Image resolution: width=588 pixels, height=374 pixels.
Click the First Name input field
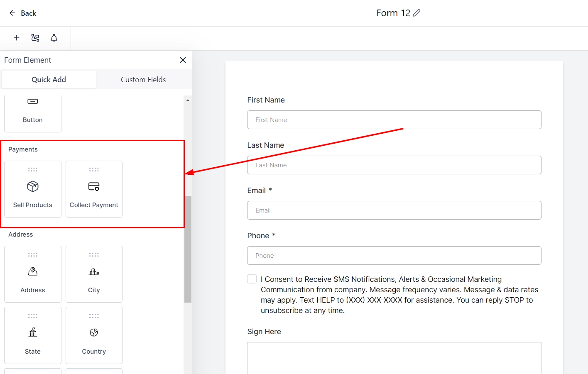coord(394,120)
